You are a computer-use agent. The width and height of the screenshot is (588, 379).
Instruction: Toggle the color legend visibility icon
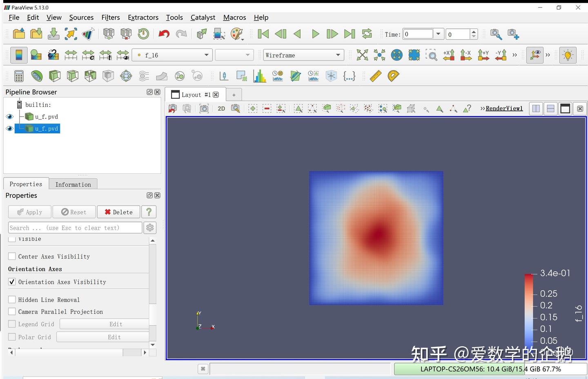[19, 55]
